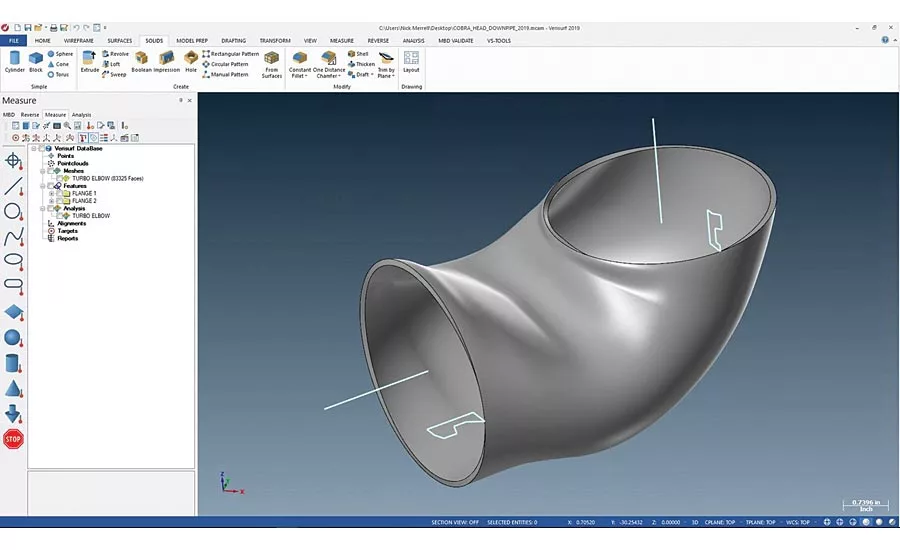
Task: Create a Torus primitive
Action: click(x=58, y=75)
